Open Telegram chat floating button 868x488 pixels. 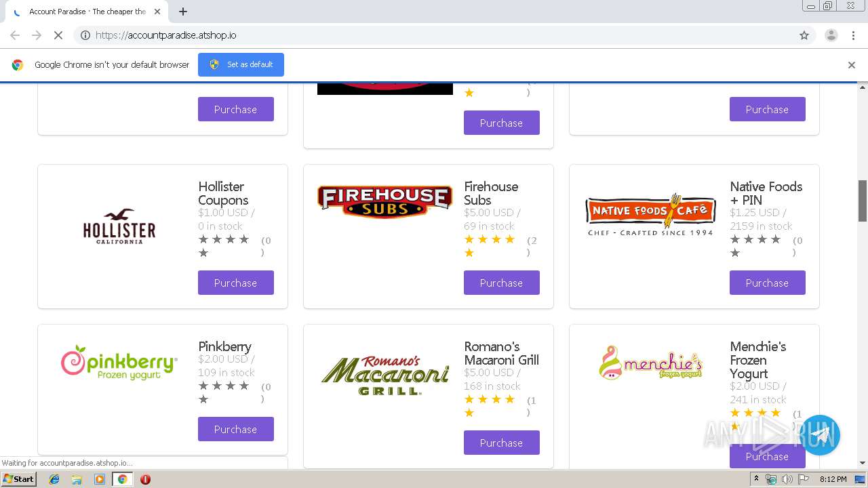click(820, 435)
